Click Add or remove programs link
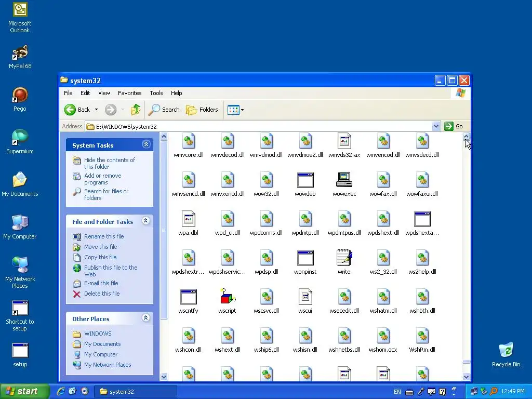Image resolution: width=532 pixels, height=399 pixels. coord(103,179)
